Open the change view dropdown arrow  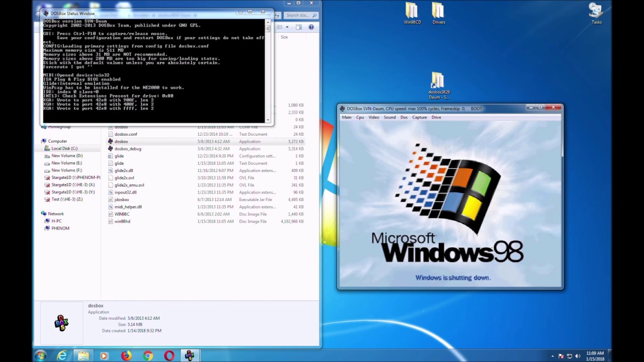pyautogui.click(x=287, y=27)
